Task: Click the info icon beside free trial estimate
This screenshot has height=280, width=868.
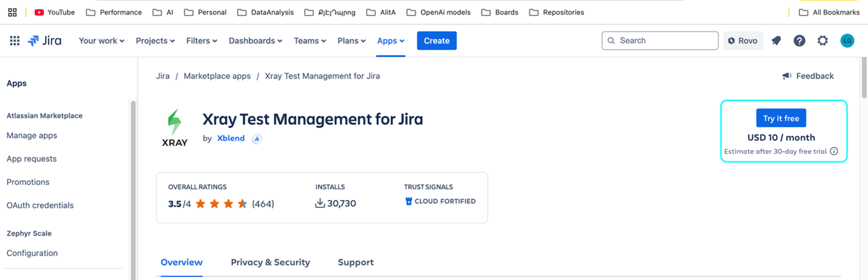Action: coord(834,151)
